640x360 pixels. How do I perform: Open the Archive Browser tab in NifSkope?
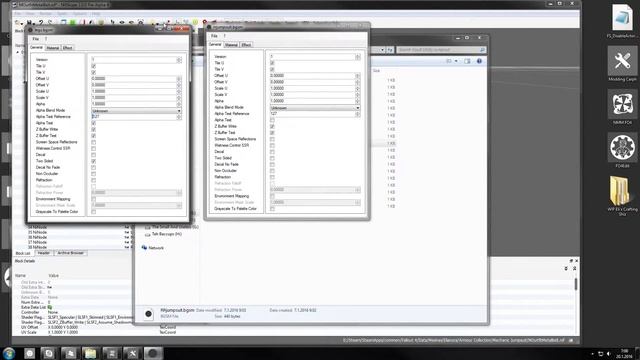[x=71, y=253]
